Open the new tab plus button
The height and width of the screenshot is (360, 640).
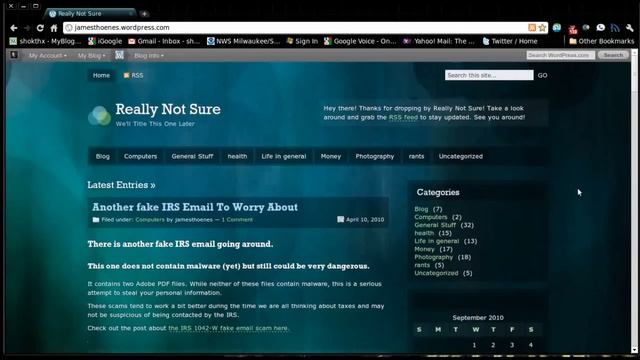144,13
